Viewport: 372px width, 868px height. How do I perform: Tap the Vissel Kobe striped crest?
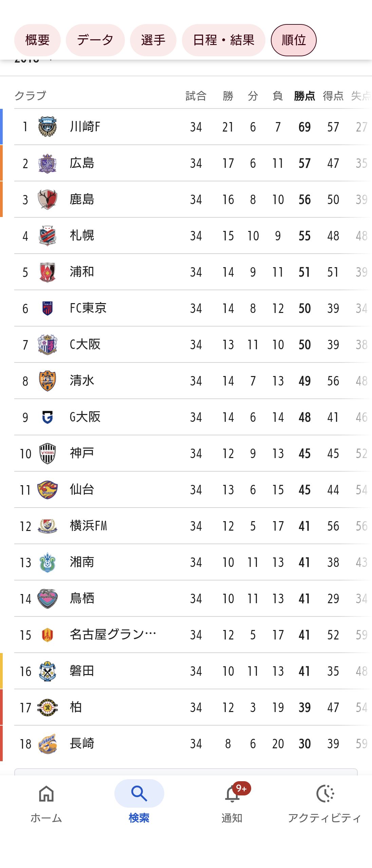pyautogui.click(x=48, y=453)
